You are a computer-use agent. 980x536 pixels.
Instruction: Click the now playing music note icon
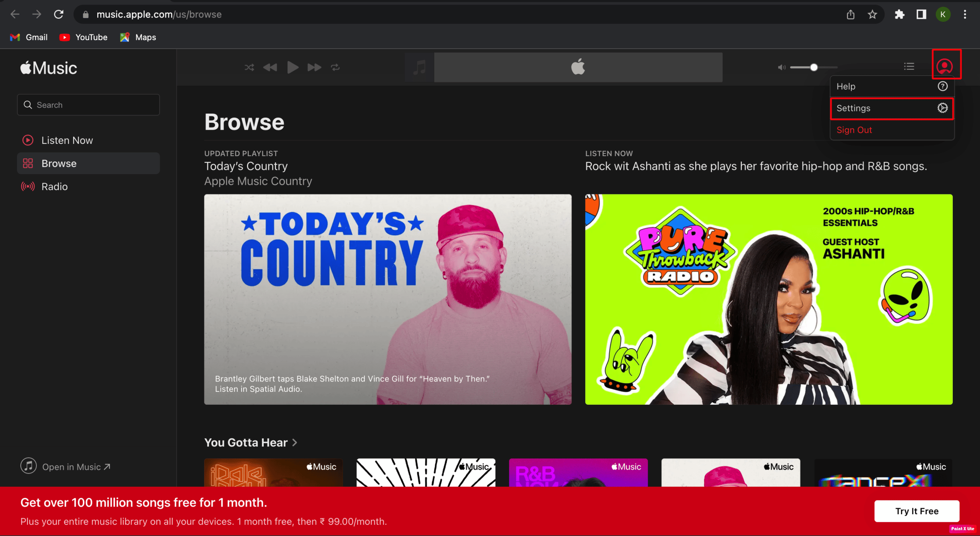(x=419, y=67)
